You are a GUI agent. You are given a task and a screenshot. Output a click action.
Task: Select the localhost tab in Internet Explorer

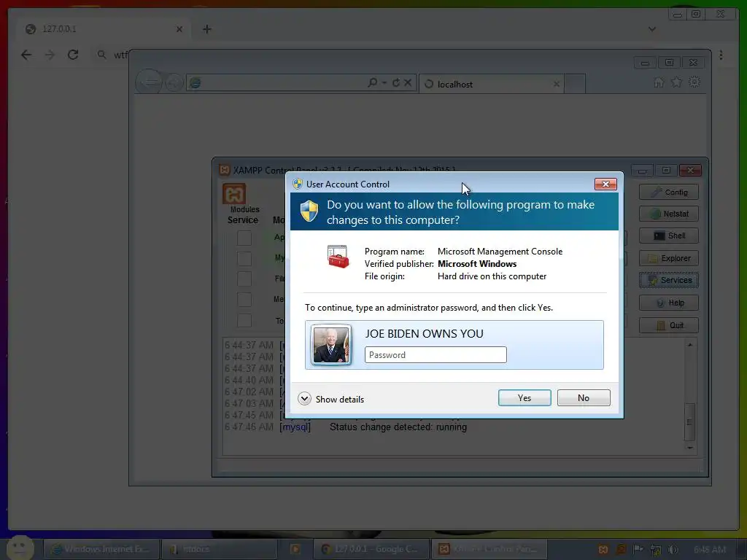pyautogui.click(x=491, y=85)
